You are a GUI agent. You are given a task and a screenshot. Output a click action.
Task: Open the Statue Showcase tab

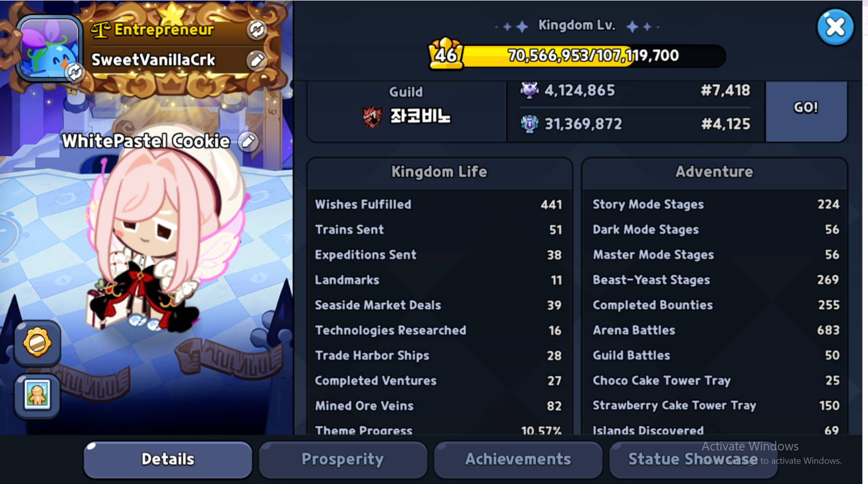(x=693, y=459)
